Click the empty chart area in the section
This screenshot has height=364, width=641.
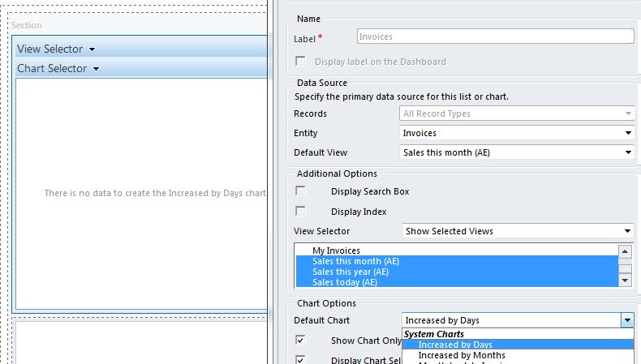tap(140, 243)
